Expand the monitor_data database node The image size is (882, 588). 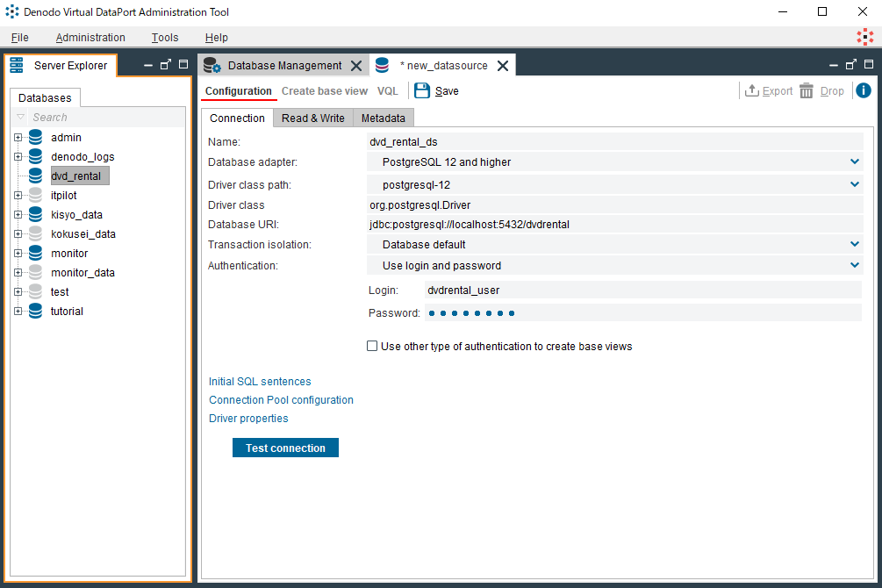[18, 272]
